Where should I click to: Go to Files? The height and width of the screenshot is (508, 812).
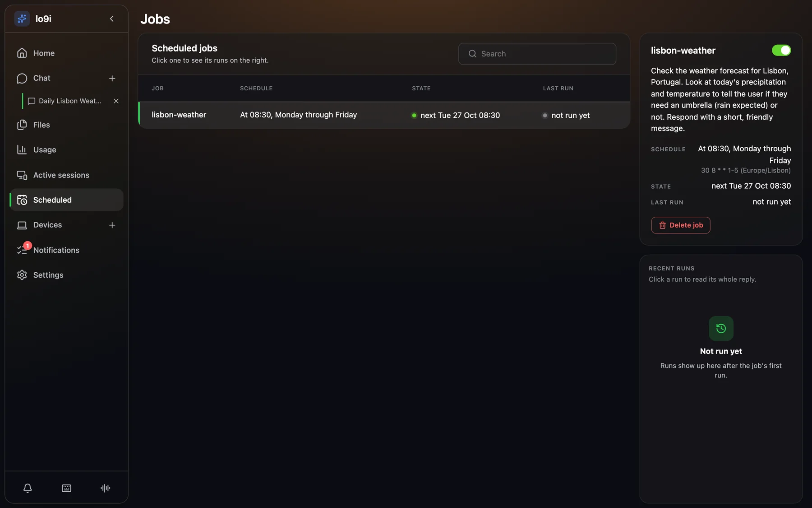tap(66, 125)
